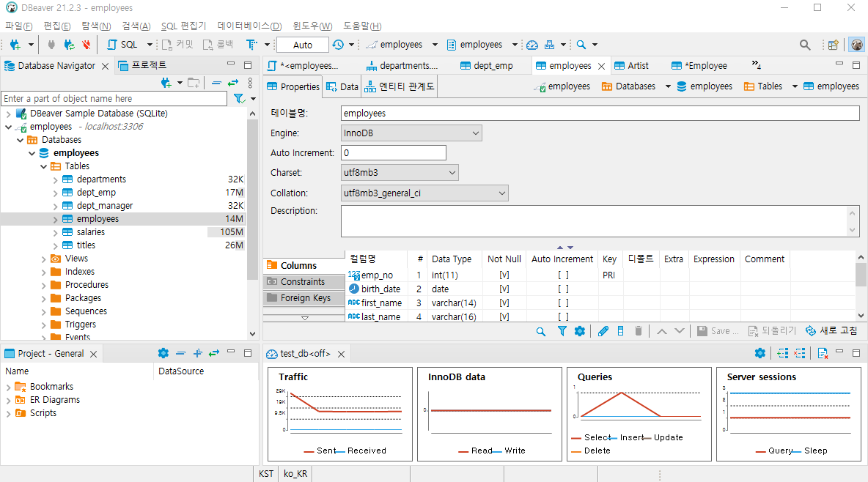Click the DBeaver perspective icon at top right

coord(857,45)
